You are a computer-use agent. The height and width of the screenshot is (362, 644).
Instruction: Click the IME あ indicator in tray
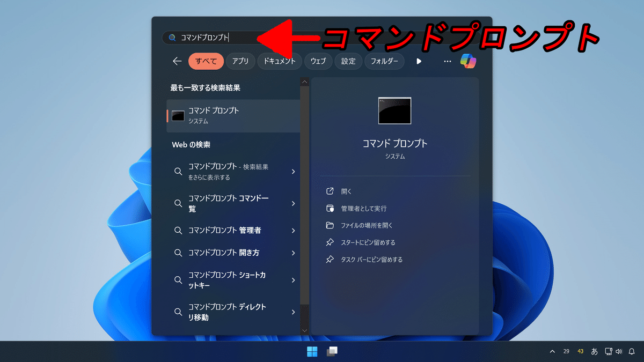tap(594, 351)
